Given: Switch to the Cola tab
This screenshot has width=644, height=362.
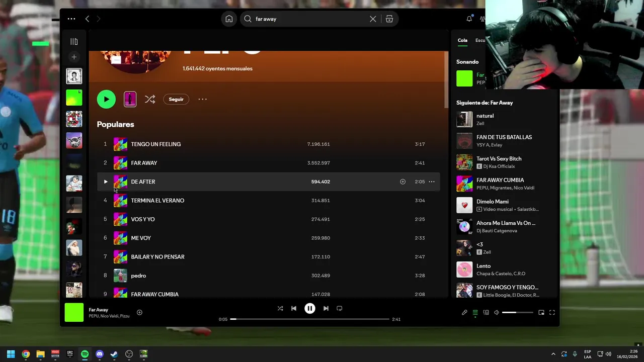Looking at the screenshot, I should tap(462, 40).
